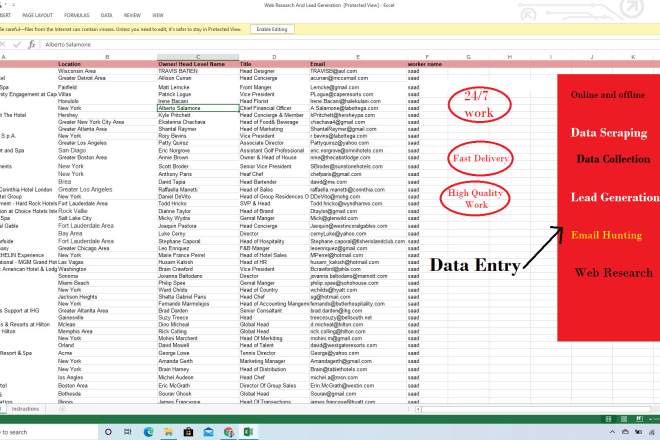
Task: Select the Jackson Heights cell
Action: coord(107,297)
